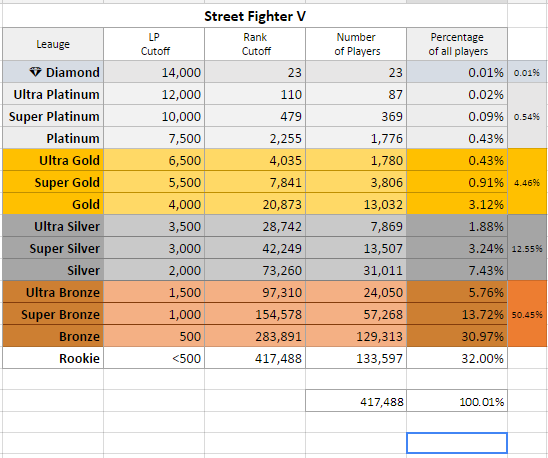Select the 6,500 LP cutoff cell
Viewport: 548px width, 458px height.
point(154,160)
